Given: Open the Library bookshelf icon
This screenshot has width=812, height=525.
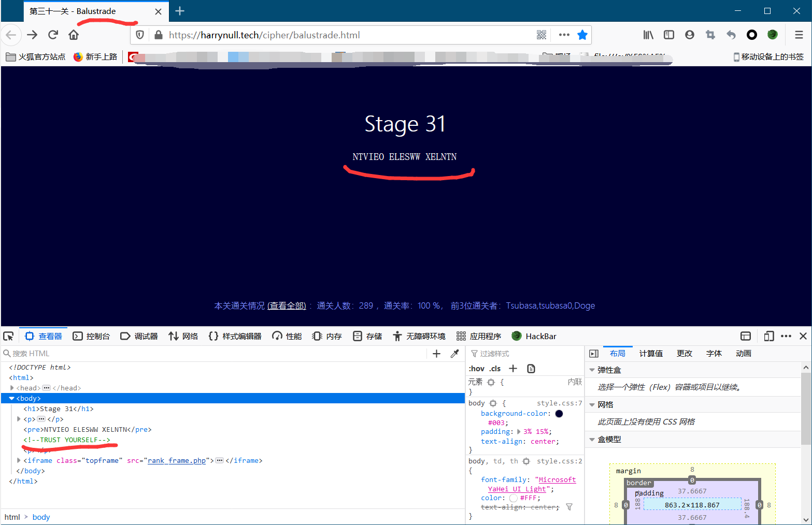Looking at the screenshot, I should (648, 35).
